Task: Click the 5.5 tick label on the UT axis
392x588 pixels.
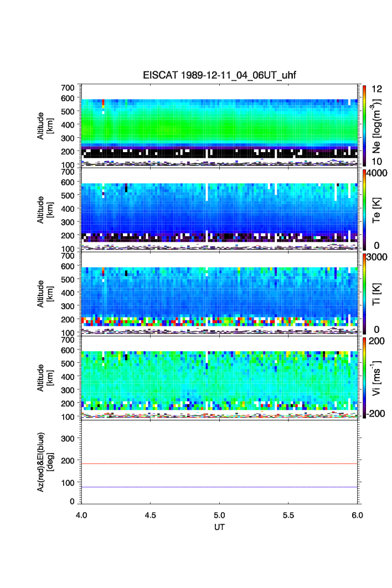Action: coord(288,514)
